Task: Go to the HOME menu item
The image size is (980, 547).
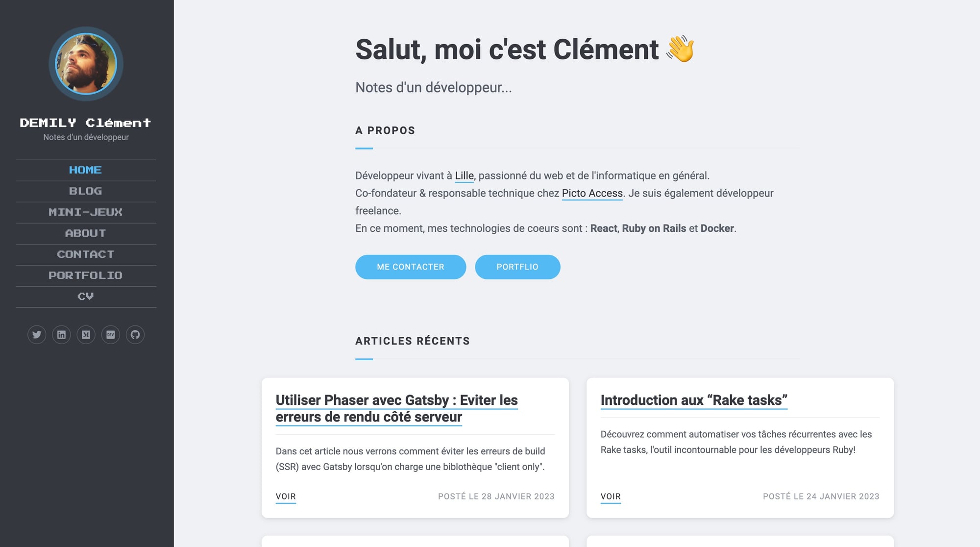Action: pyautogui.click(x=86, y=170)
